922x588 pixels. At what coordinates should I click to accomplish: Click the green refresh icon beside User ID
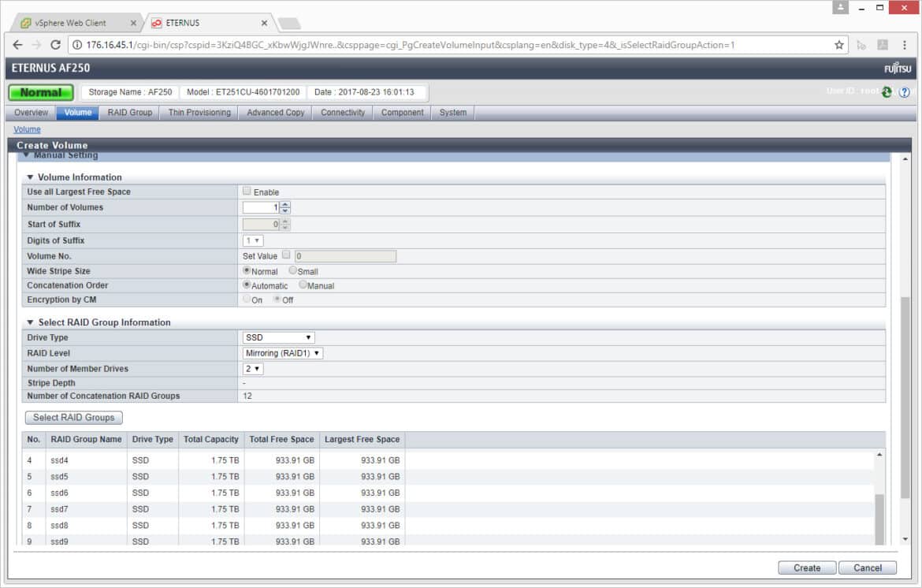point(887,91)
